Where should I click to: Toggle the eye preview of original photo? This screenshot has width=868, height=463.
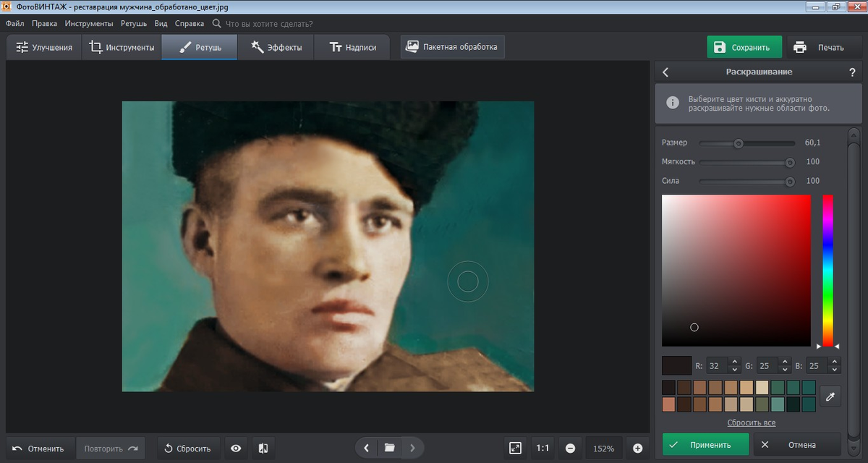236,448
